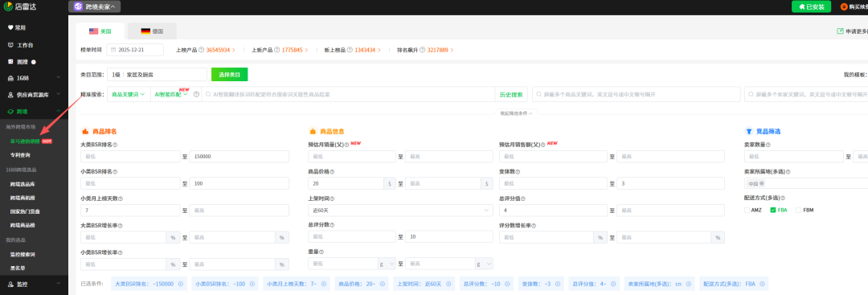
Task: Uncheck the FBA delivery checkbox
Action: [x=773, y=211]
